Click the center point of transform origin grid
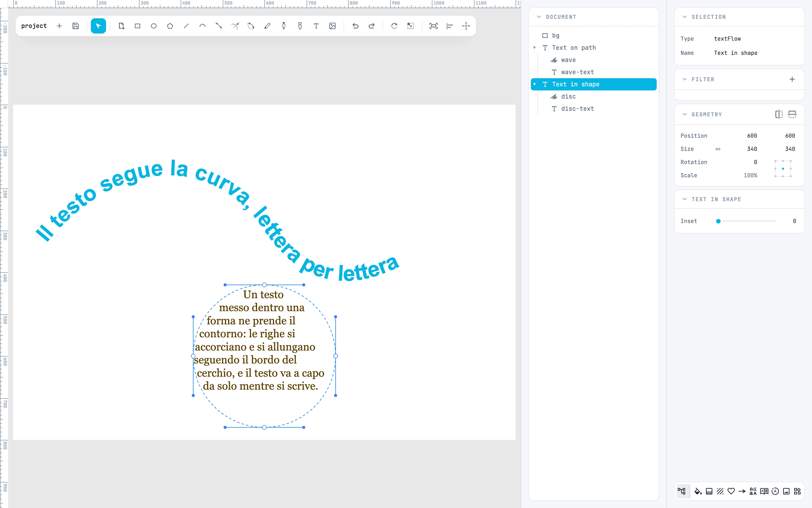This screenshot has width=812, height=508. (x=783, y=169)
